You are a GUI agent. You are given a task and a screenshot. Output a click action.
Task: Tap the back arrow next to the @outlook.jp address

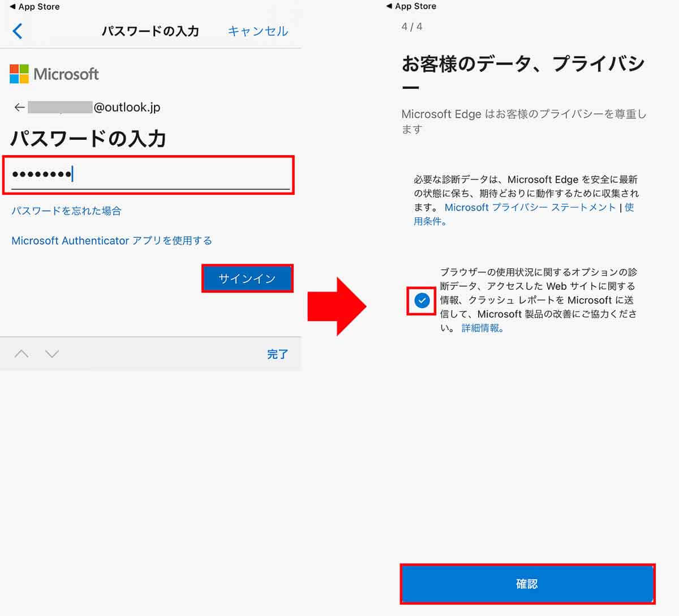click(20, 107)
